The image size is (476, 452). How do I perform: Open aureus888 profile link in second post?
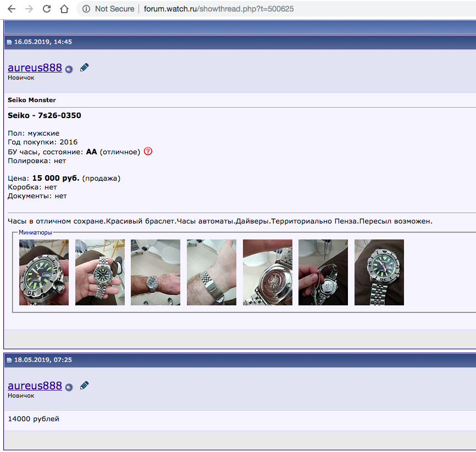(35, 386)
